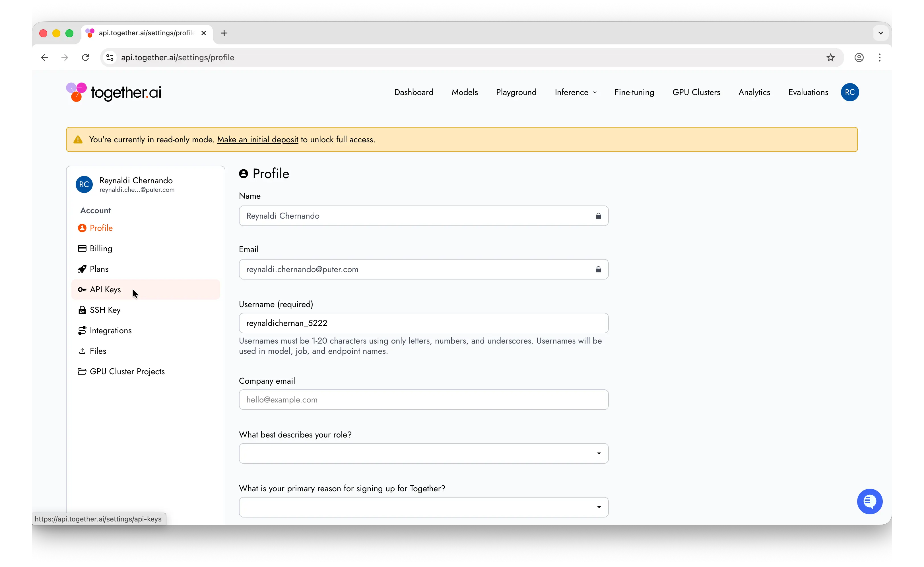The height and width of the screenshot is (567, 924).
Task: Click the RC avatar in the navigation bar
Action: coord(850,92)
